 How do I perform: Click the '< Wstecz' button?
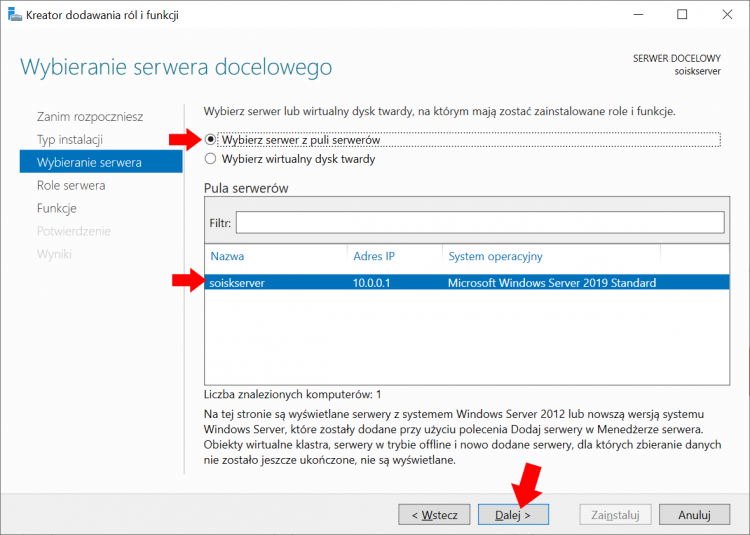434,515
